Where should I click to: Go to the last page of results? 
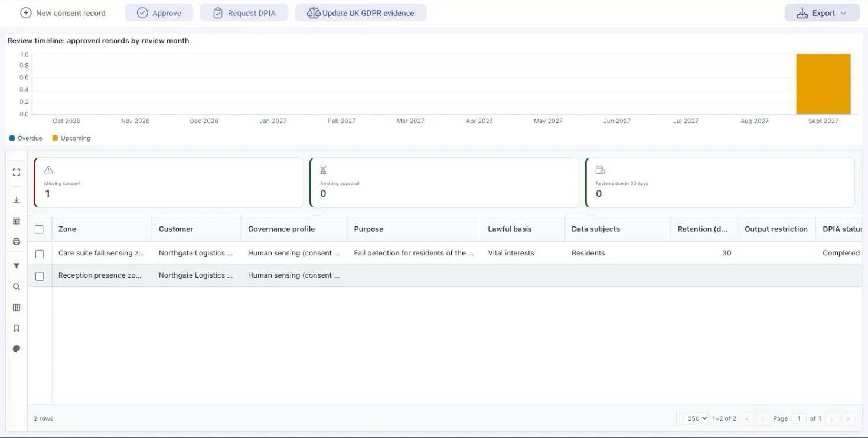[849, 418]
